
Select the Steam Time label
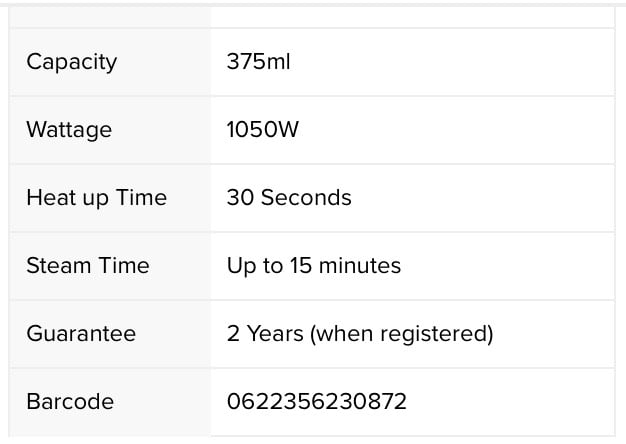[x=88, y=266]
